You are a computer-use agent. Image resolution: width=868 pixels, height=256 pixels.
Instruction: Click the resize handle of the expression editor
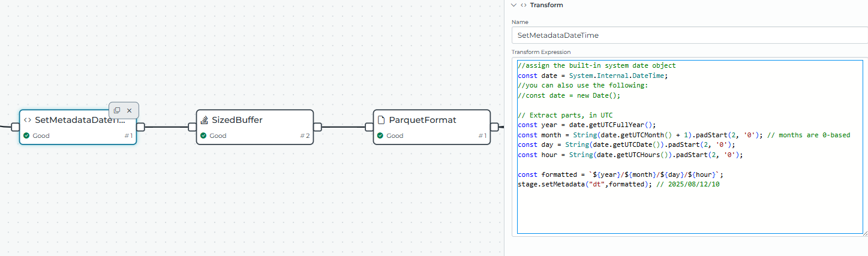click(864, 233)
